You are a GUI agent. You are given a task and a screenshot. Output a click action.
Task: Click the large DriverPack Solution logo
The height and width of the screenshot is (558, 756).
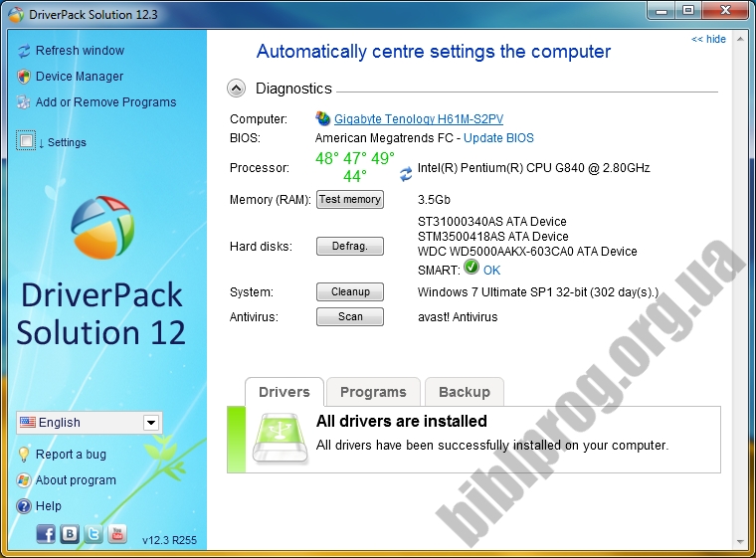click(102, 227)
